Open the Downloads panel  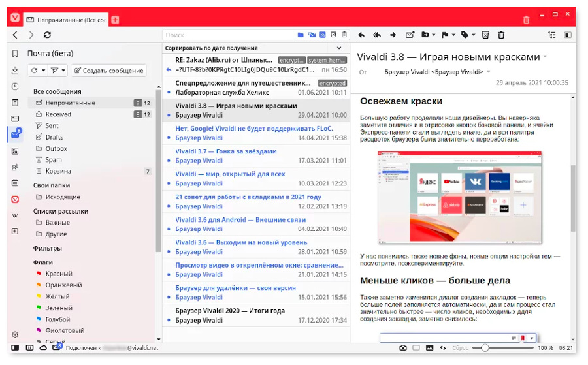pyautogui.click(x=15, y=70)
